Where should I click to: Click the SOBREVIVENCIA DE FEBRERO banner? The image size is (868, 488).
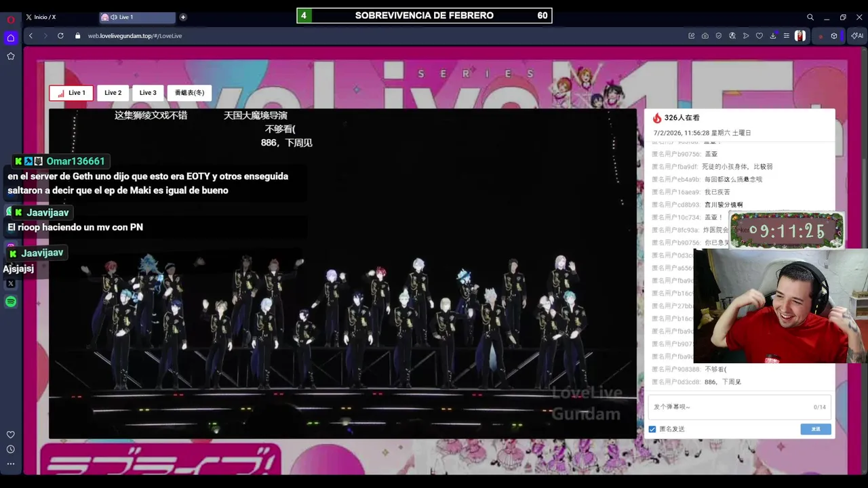425,16
